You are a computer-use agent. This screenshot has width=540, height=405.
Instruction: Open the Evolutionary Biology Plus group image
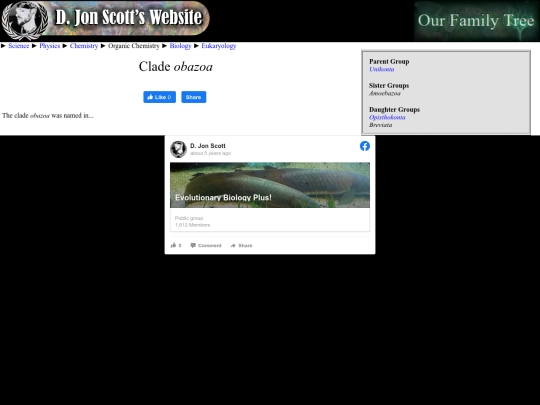270,185
